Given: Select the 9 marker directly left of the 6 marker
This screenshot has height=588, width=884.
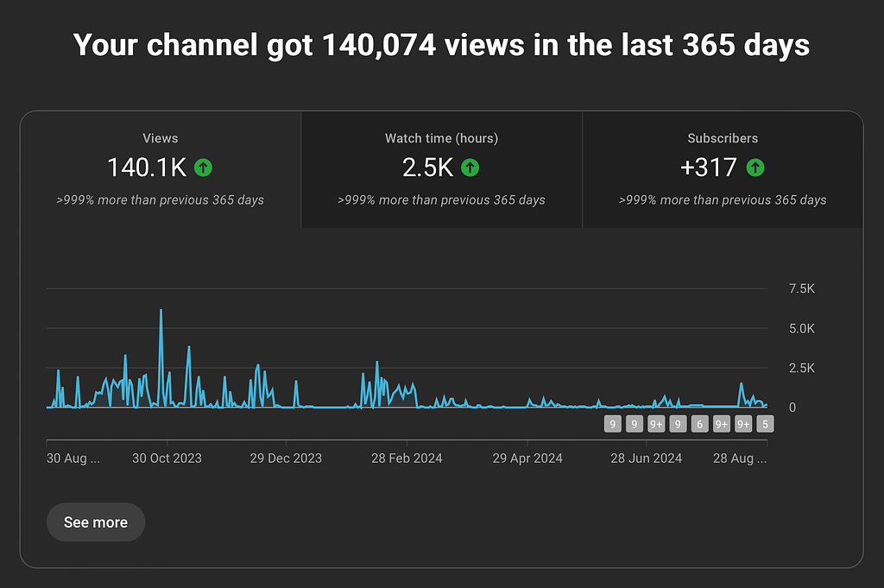Looking at the screenshot, I should pos(679,424).
